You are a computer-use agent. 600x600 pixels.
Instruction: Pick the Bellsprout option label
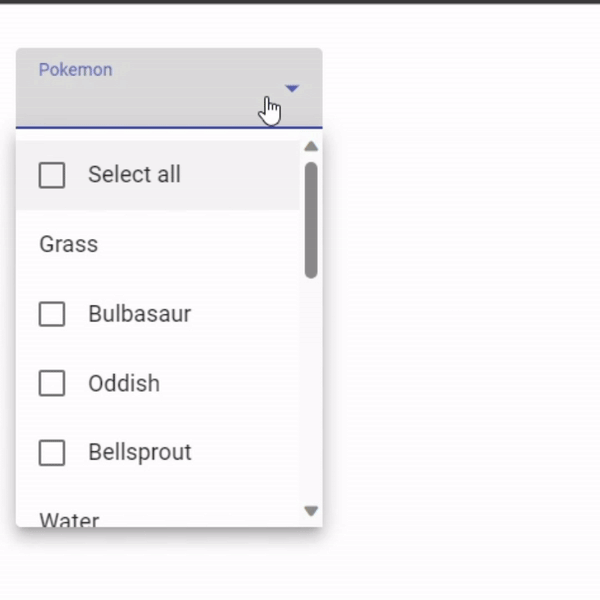140,453
